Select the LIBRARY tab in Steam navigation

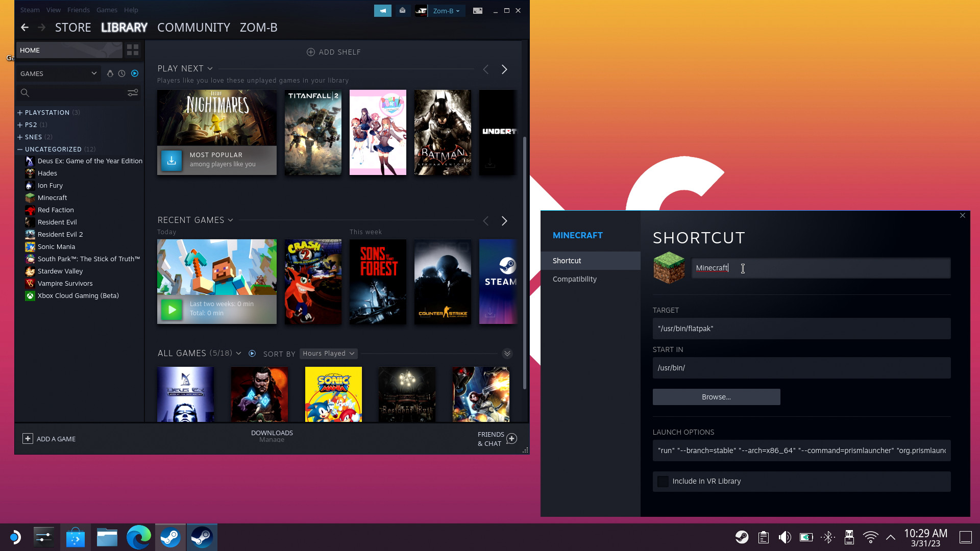(124, 27)
